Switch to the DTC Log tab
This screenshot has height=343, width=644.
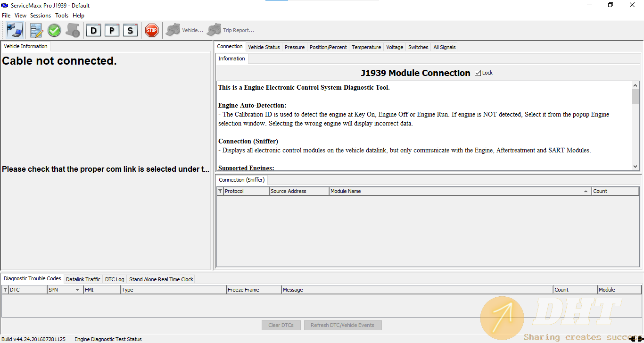click(x=115, y=279)
